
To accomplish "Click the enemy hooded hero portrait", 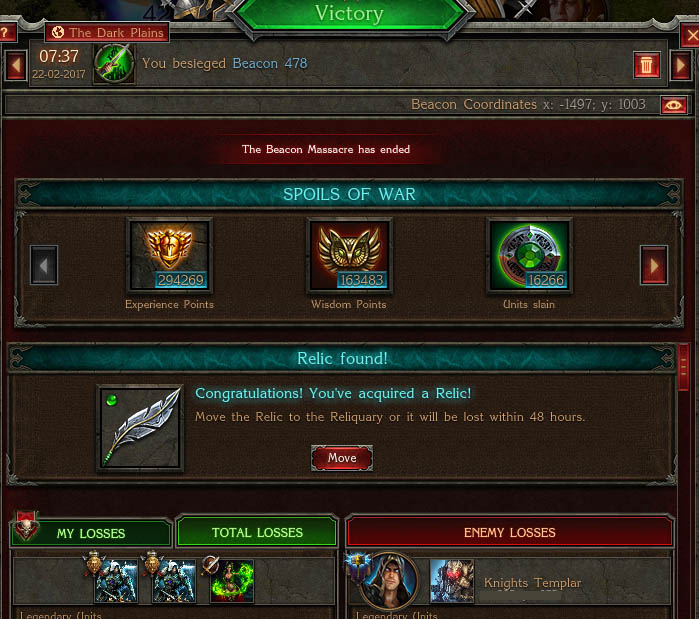I will coord(389,581).
